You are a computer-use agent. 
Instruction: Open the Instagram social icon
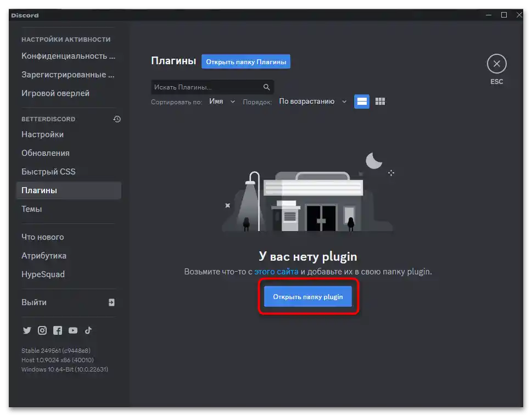pos(42,330)
